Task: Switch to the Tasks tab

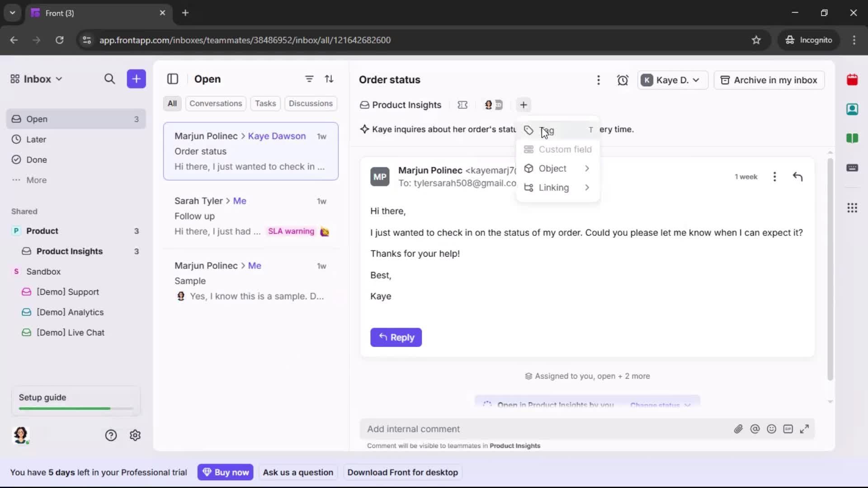Action: pyautogui.click(x=265, y=103)
